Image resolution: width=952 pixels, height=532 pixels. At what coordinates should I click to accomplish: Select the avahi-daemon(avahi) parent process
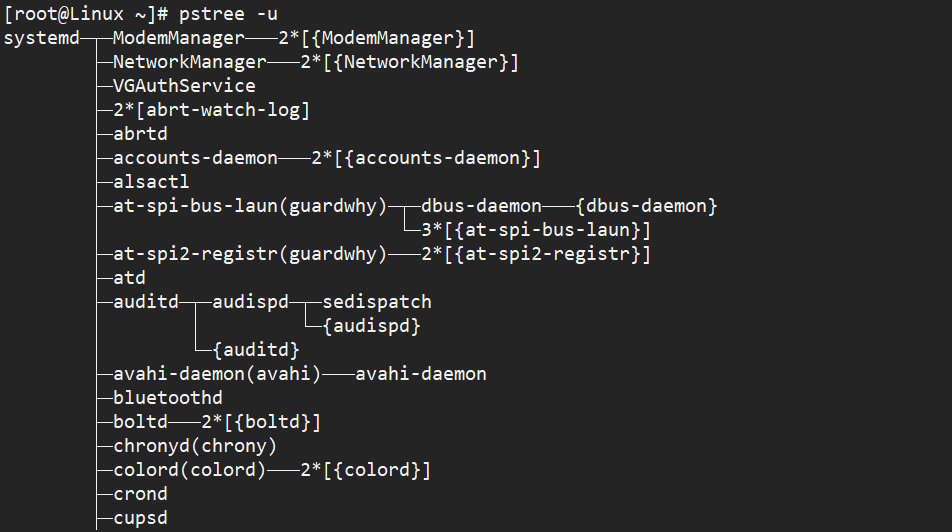click(x=217, y=374)
